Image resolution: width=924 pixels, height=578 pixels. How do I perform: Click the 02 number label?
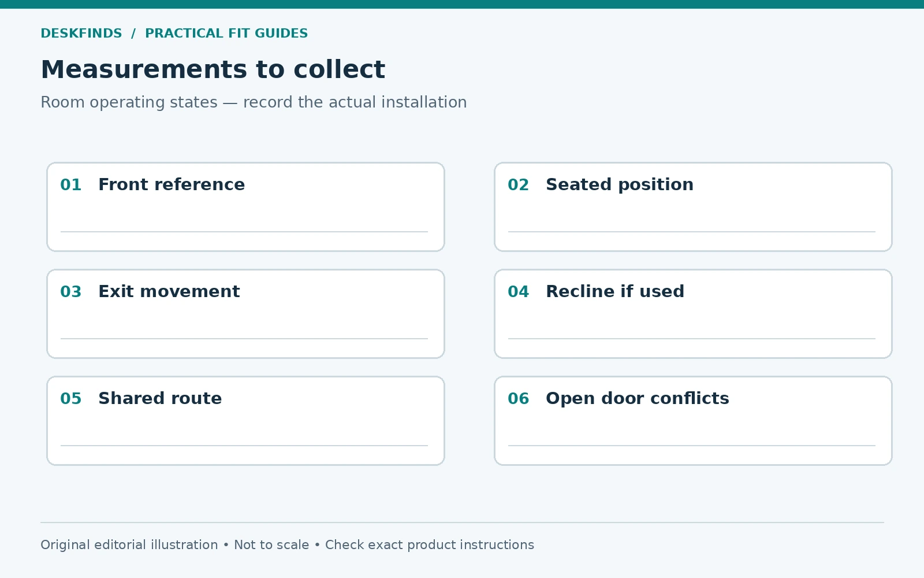(519, 185)
